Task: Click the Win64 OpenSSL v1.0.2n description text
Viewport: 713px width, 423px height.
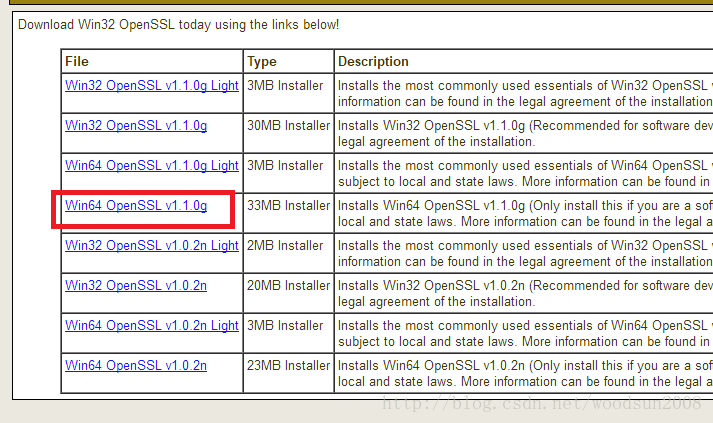Action: [x=525, y=374]
